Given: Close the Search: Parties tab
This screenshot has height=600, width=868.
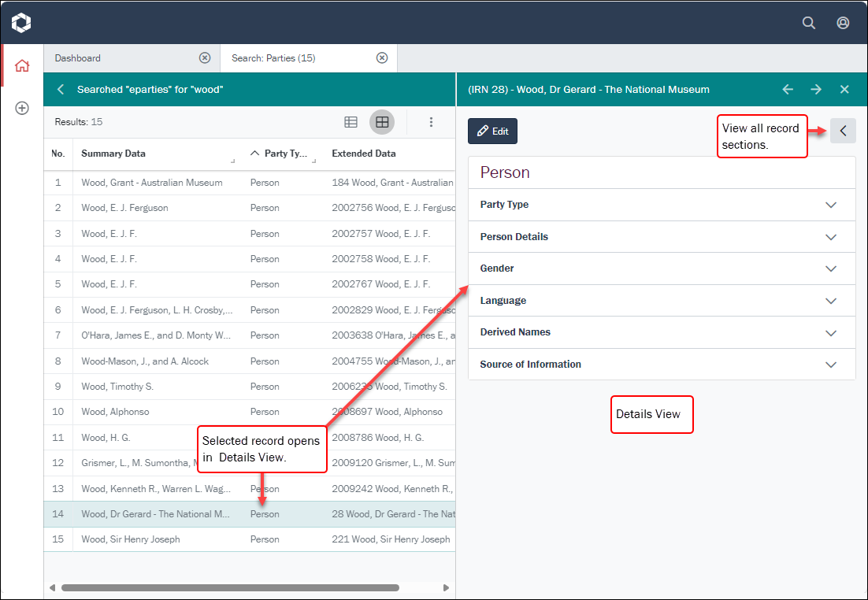Looking at the screenshot, I should point(382,58).
